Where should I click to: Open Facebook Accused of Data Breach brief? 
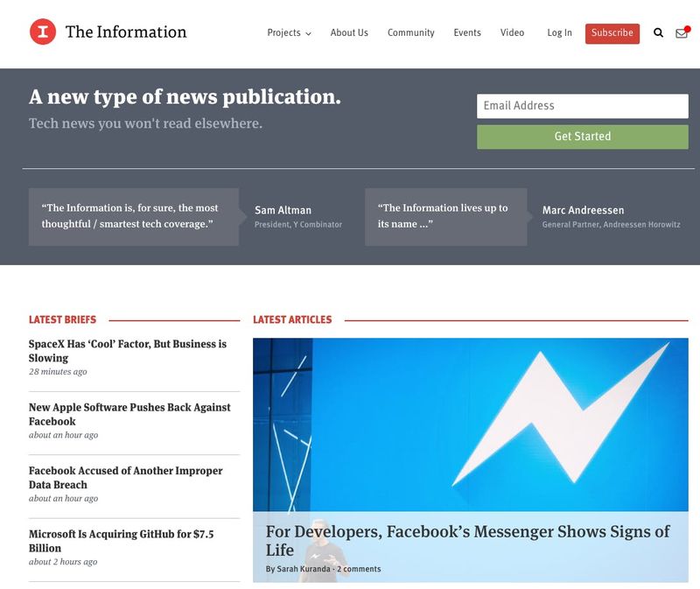point(125,477)
